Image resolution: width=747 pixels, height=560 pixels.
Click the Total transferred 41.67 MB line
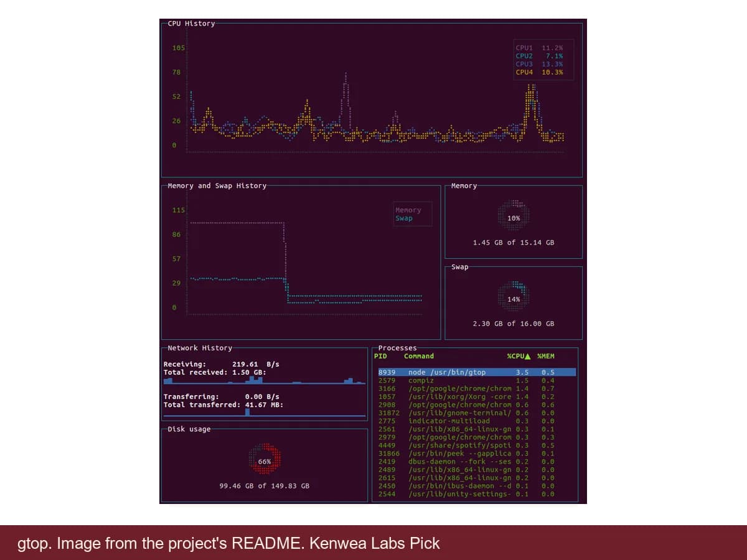point(223,404)
